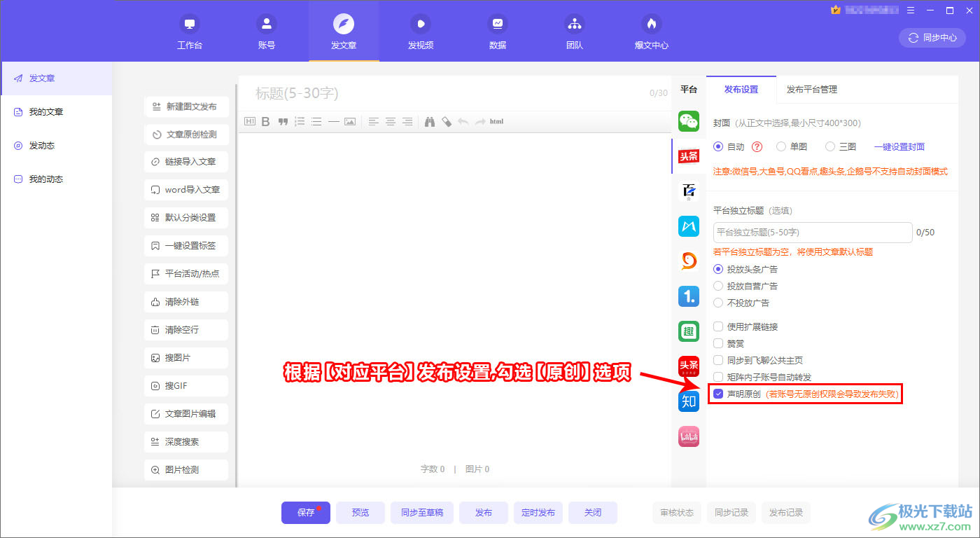Click the 保存 save button
This screenshot has width=980, height=538.
(306, 513)
